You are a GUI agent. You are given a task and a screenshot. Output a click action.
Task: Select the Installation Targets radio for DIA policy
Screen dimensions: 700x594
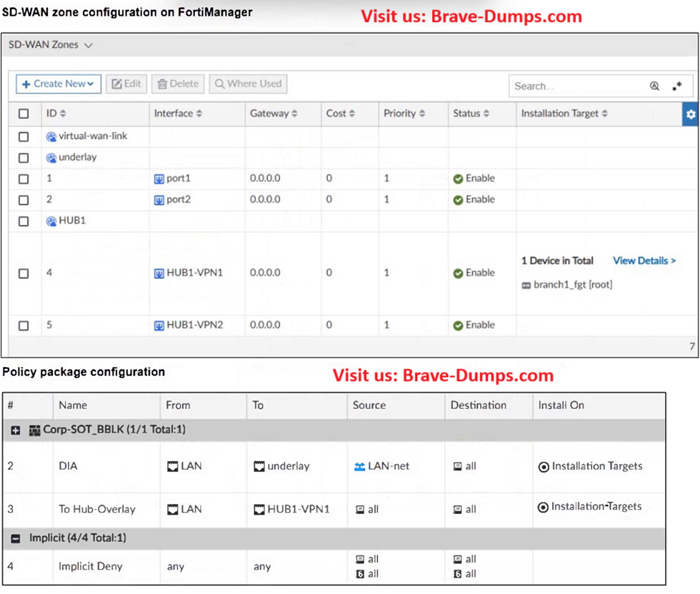coord(544,467)
